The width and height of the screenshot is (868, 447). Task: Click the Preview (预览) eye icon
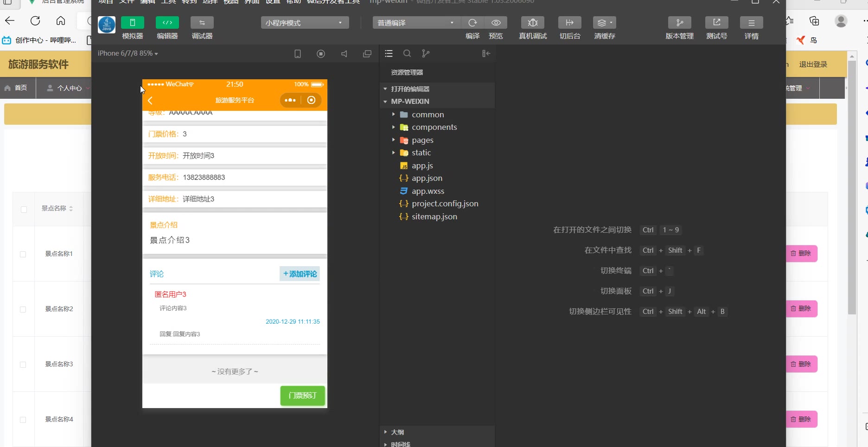coord(496,23)
